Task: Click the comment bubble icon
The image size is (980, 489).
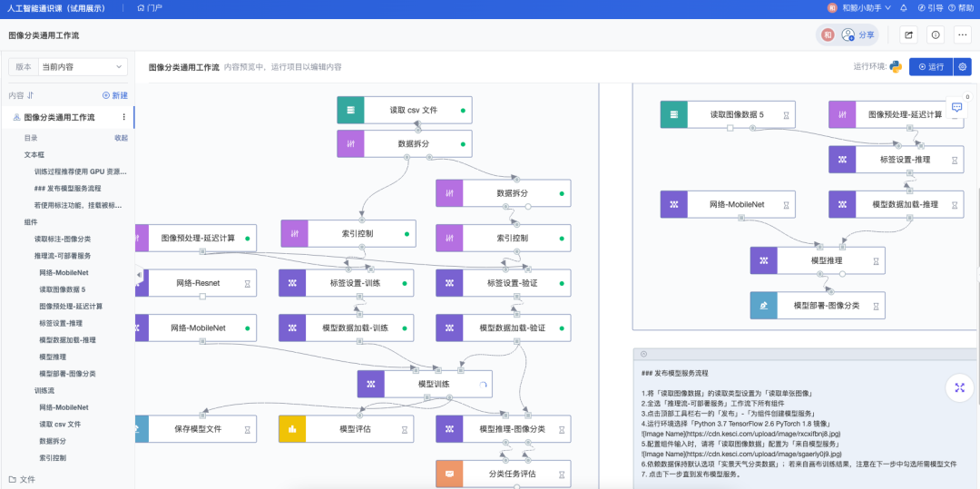Action: [x=956, y=107]
